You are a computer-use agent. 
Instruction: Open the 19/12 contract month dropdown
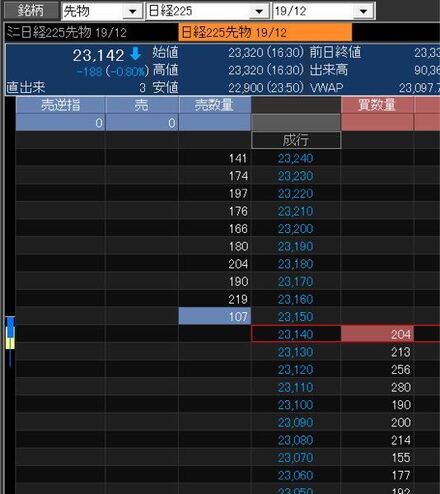point(364,11)
